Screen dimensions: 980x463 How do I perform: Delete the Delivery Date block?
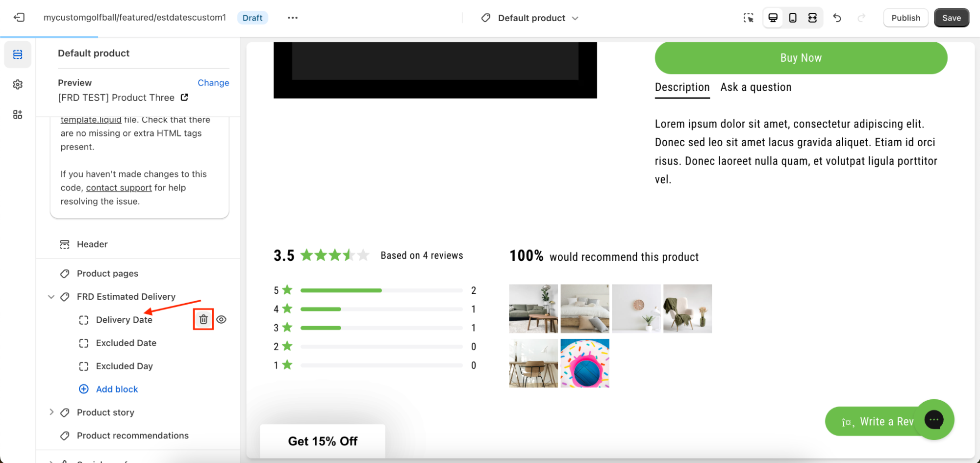pyautogui.click(x=203, y=320)
